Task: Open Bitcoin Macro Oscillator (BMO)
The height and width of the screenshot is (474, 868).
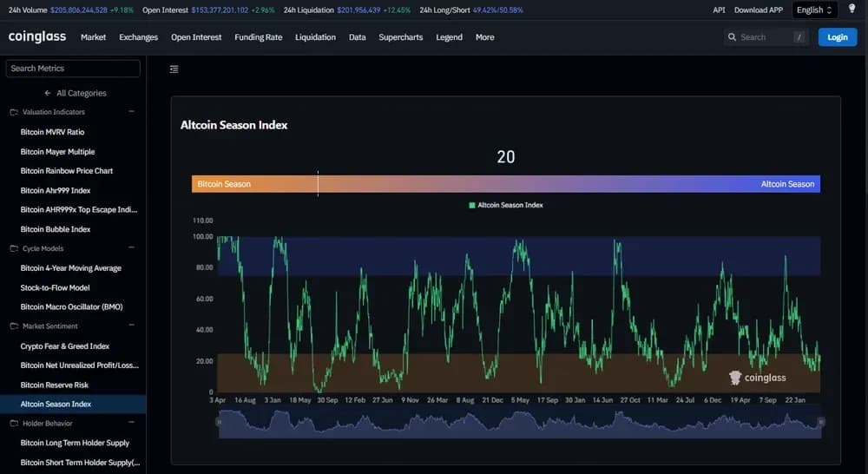Action: 71,306
